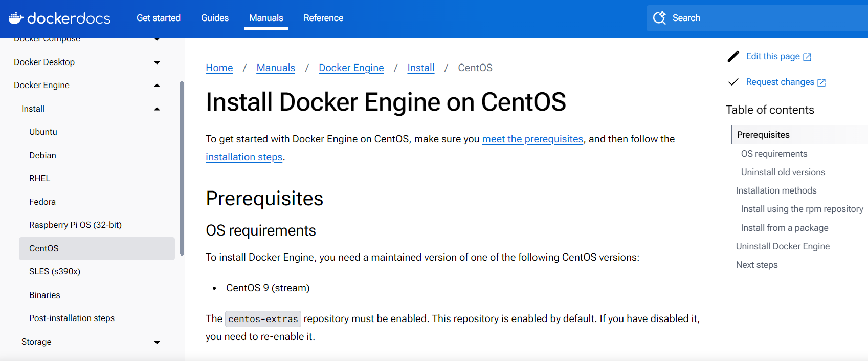The image size is (868, 361).
Task: Click the checkmark Request changes icon
Action: coord(733,82)
